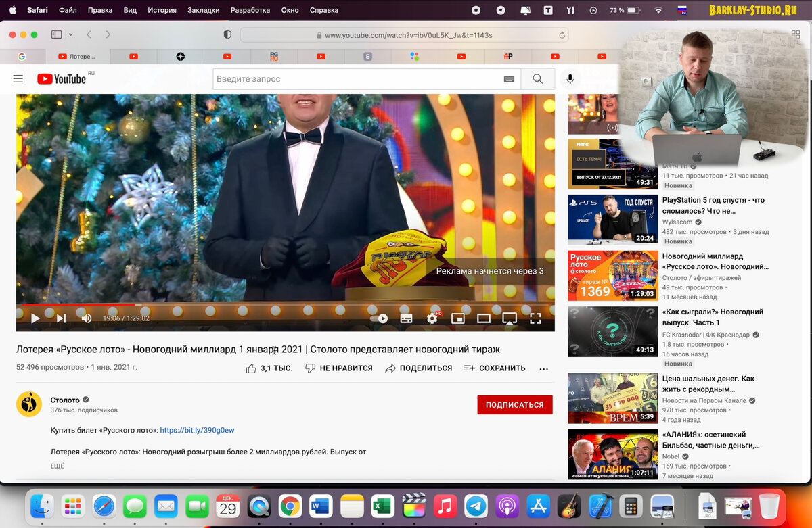Open «АЛАНИЯ»: осетинский Бильбао video thumbnail
This screenshot has width=812, height=528.
pyautogui.click(x=612, y=454)
